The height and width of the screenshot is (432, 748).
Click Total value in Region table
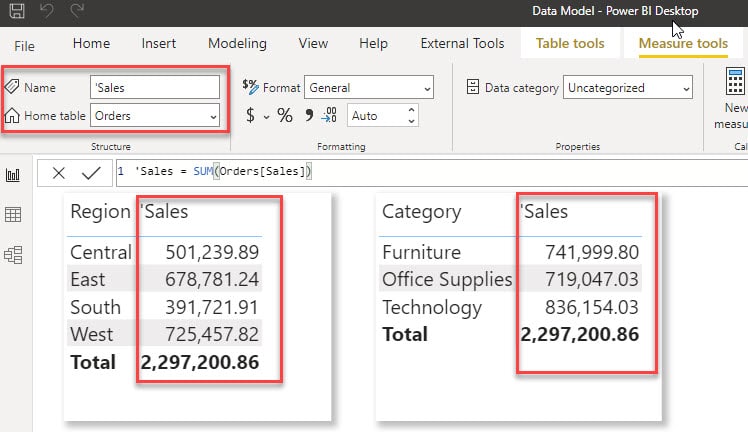click(x=200, y=362)
